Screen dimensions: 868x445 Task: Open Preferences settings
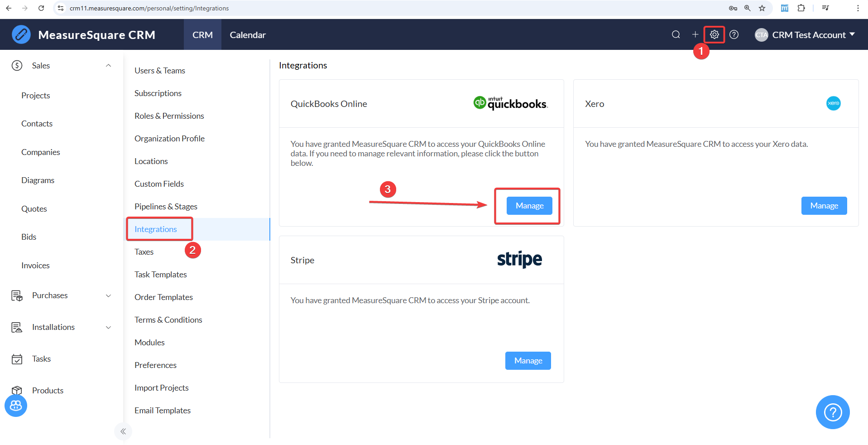point(156,365)
